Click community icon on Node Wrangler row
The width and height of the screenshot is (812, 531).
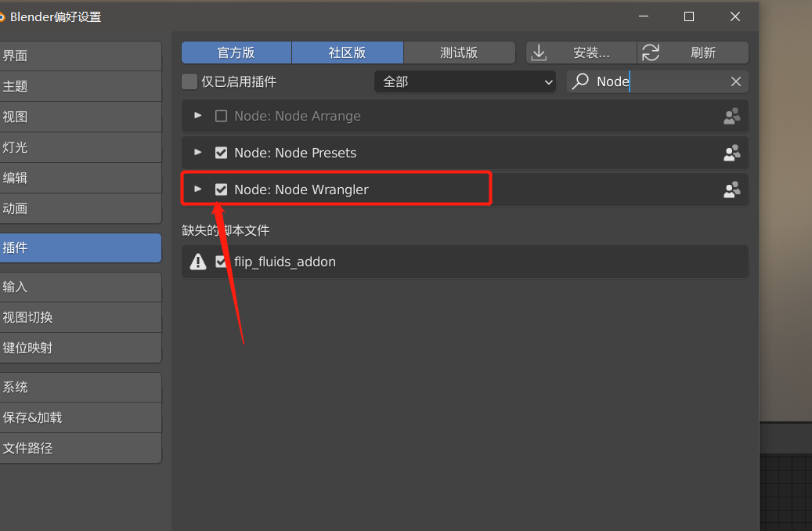click(731, 190)
